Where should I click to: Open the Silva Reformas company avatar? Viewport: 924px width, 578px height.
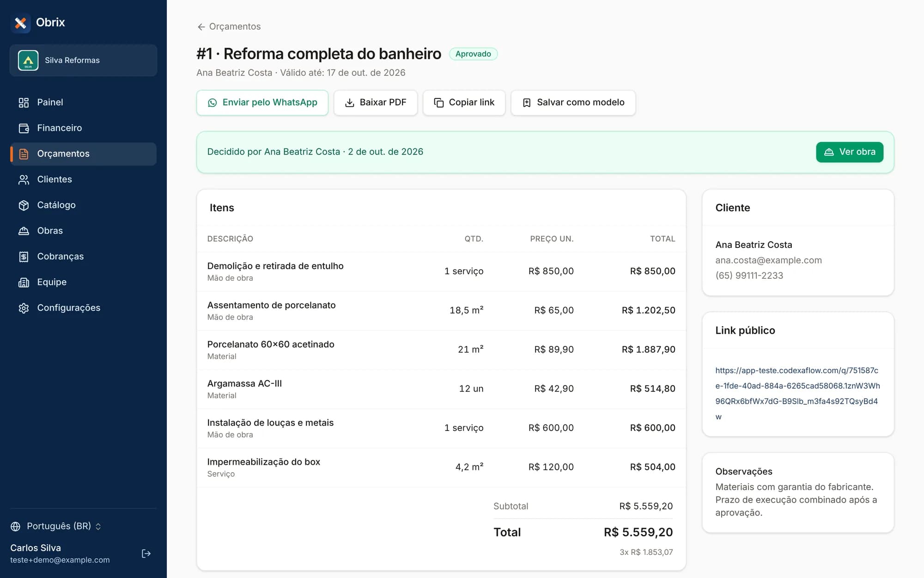(28, 61)
